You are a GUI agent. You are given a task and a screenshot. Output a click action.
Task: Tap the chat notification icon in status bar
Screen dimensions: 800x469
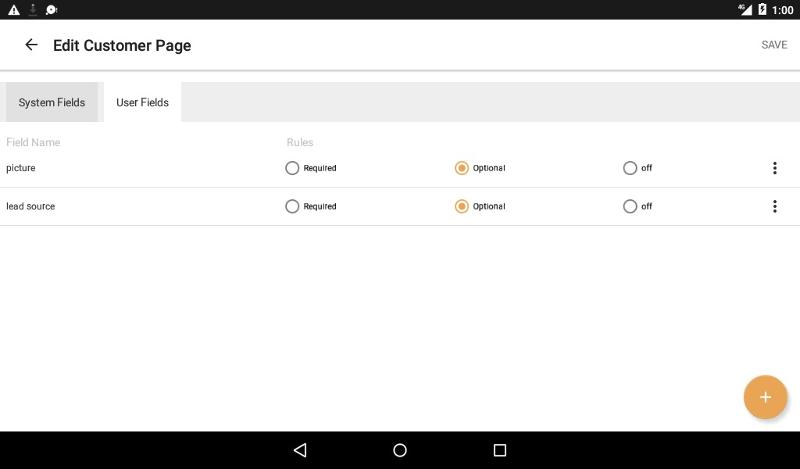52,10
